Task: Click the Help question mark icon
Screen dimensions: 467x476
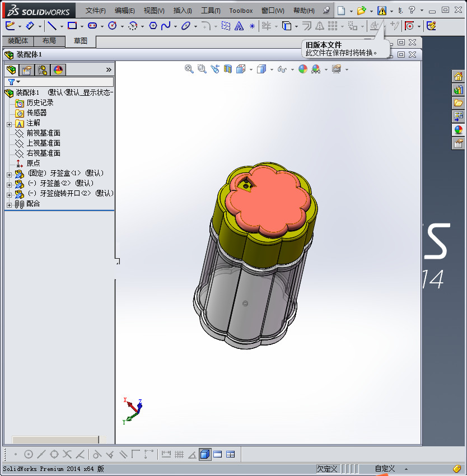Action: 412,10
